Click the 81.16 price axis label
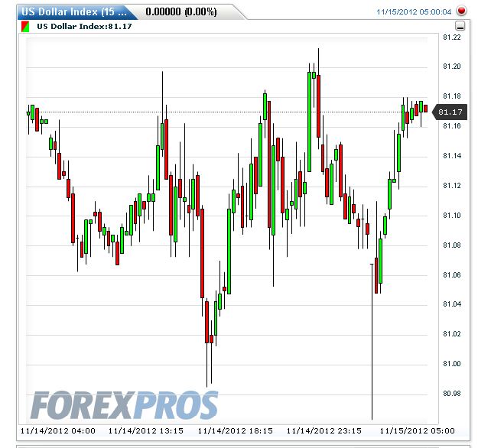The image size is (478, 448). click(452, 126)
